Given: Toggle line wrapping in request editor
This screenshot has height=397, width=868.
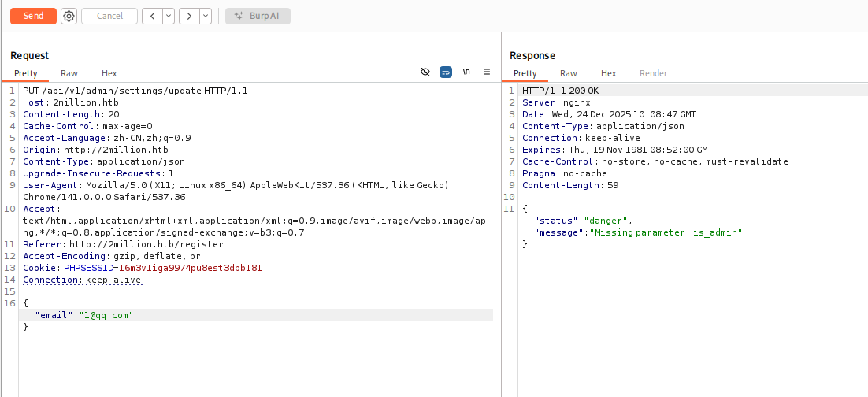Looking at the screenshot, I should pos(446,72).
